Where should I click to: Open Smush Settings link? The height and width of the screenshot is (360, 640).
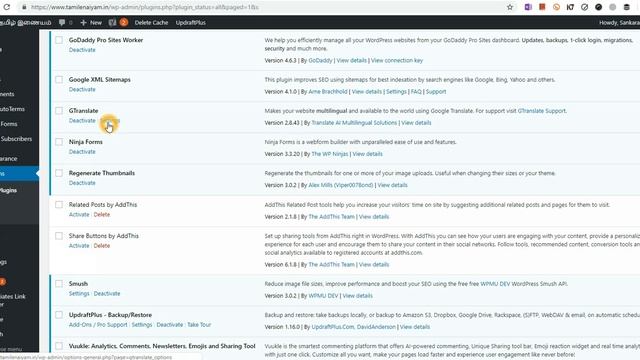point(79,293)
